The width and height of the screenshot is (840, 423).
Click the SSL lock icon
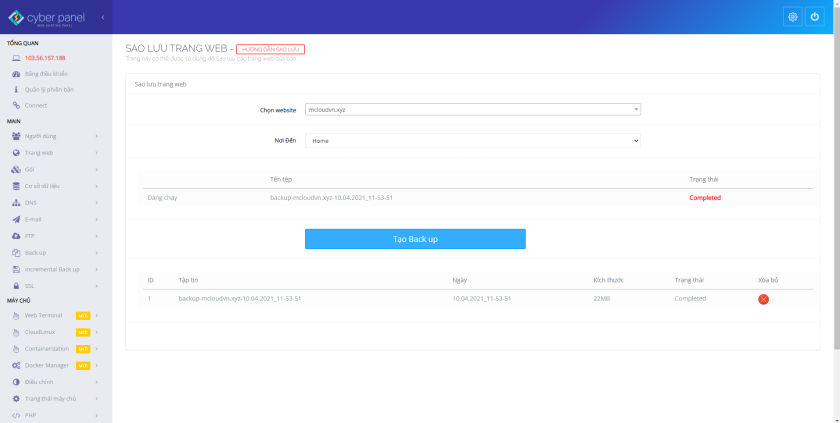pyautogui.click(x=16, y=286)
